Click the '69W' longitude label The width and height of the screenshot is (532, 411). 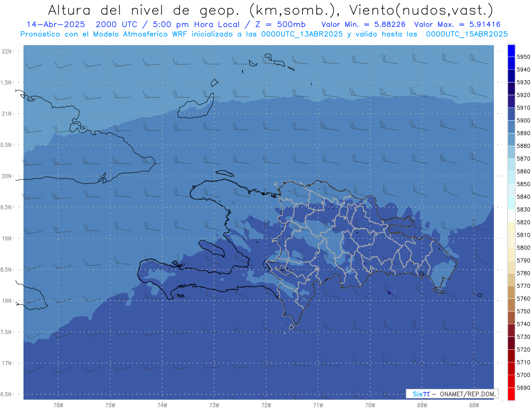[x=422, y=405]
